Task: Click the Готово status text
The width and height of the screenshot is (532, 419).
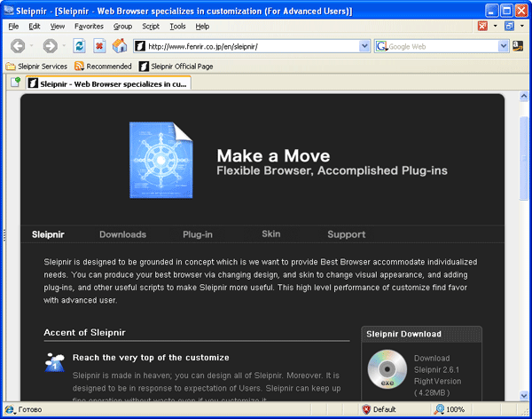Action: 30,409
